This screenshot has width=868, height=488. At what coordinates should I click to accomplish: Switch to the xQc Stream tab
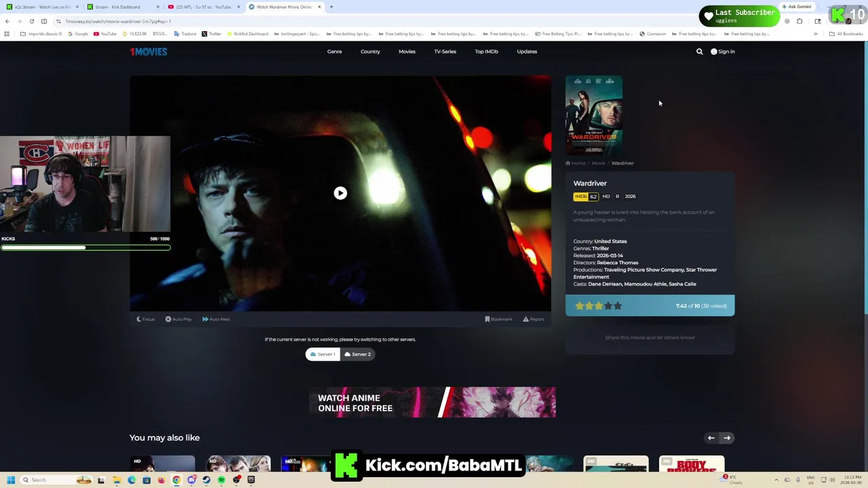tap(42, 7)
